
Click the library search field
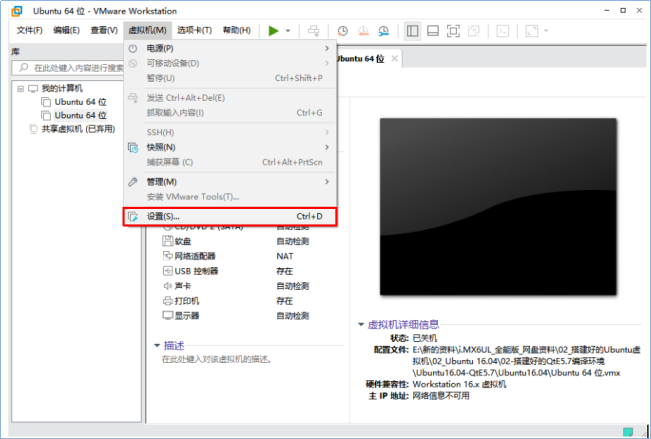(x=69, y=68)
